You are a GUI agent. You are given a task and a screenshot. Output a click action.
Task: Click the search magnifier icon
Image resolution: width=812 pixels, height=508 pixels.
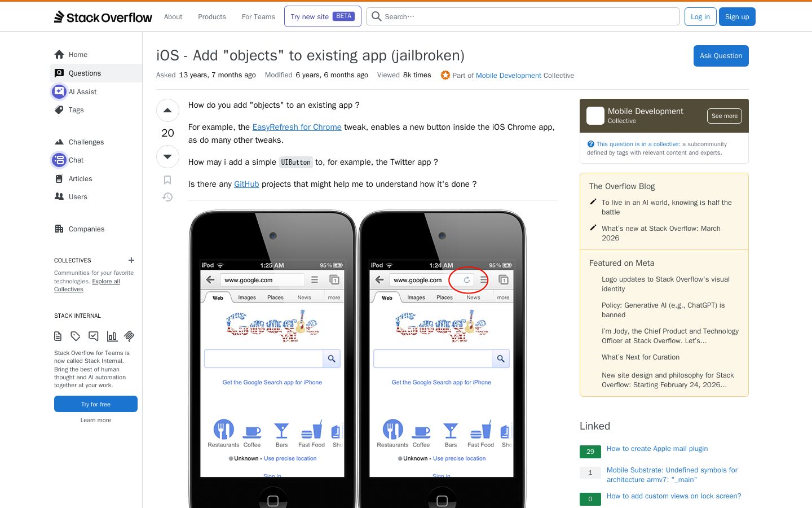pyautogui.click(x=377, y=16)
